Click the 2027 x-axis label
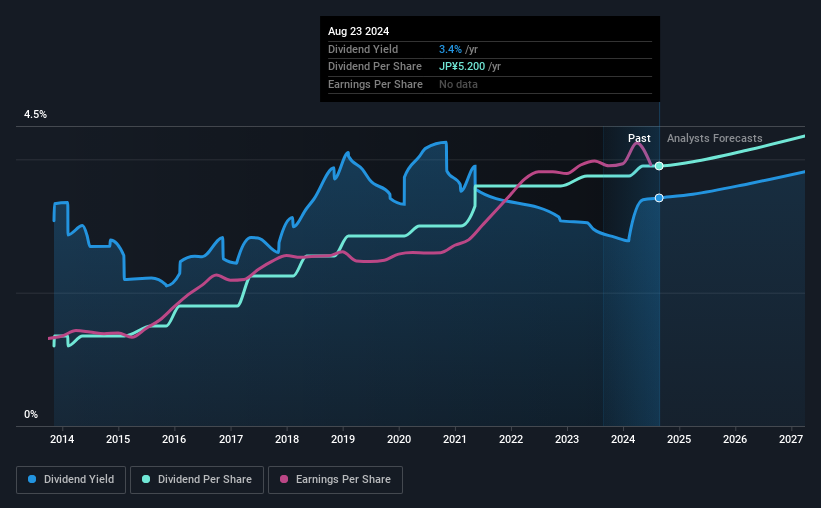This screenshot has height=508, width=821. [x=791, y=439]
